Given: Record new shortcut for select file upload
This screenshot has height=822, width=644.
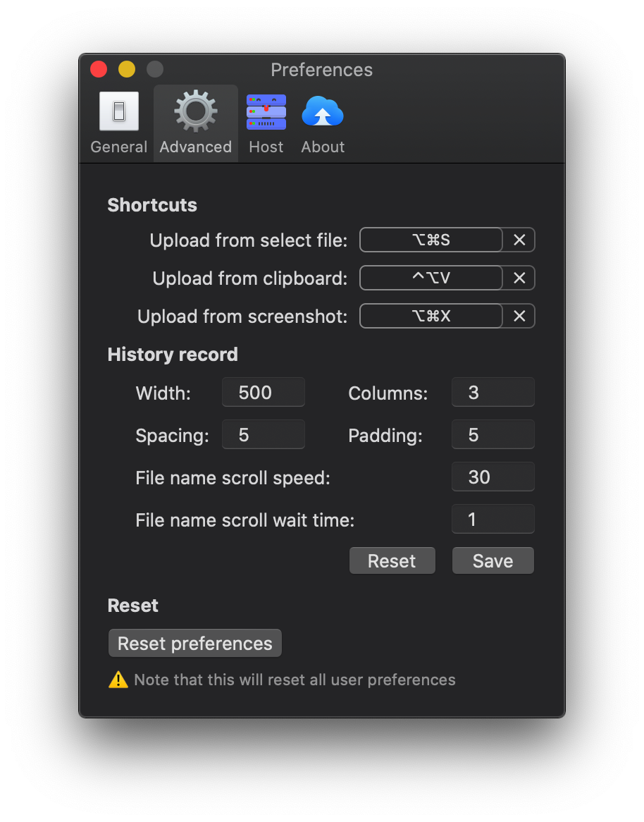Looking at the screenshot, I should (x=431, y=240).
